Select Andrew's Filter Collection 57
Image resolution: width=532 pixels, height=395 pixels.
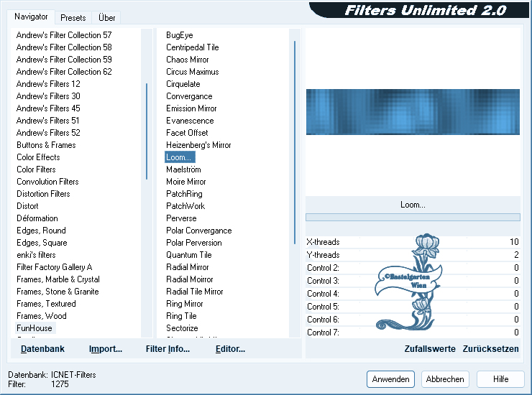pos(64,35)
